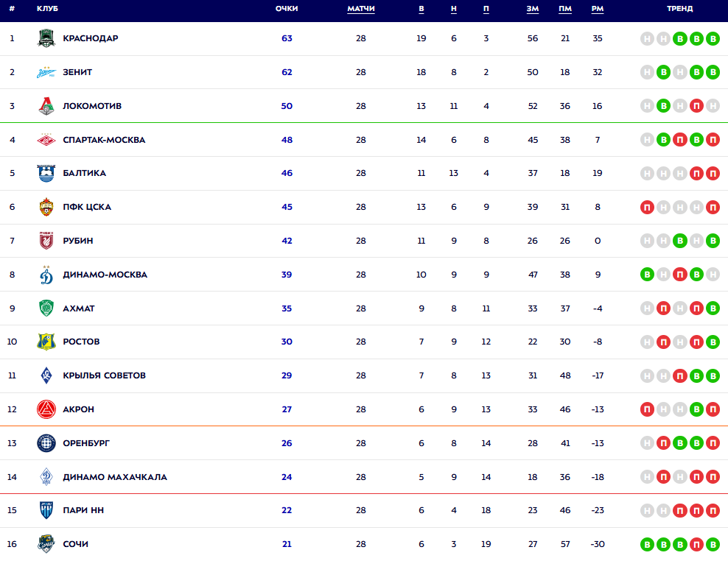
Task: Click the Спартак-Москва club logo
Action: pyautogui.click(x=46, y=140)
